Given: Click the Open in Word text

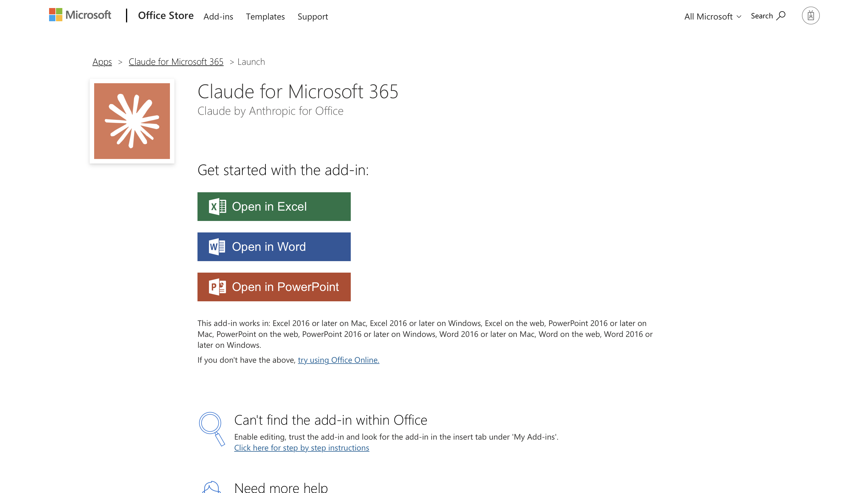Looking at the screenshot, I should coord(269,246).
